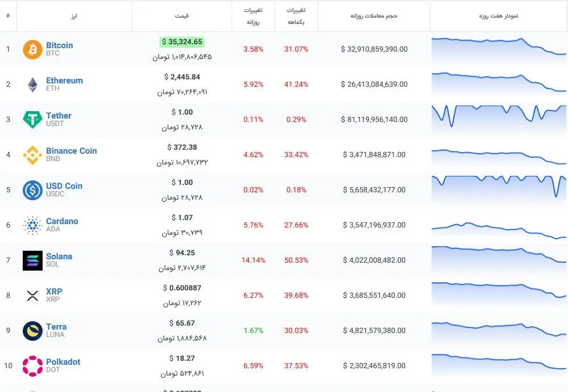
Task: Click the Polkadot pink logo icon
Action: point(32,366)
